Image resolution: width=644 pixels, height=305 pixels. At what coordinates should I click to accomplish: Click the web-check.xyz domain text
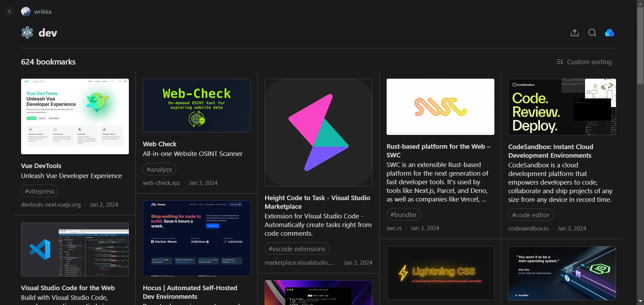pos(161,183)
